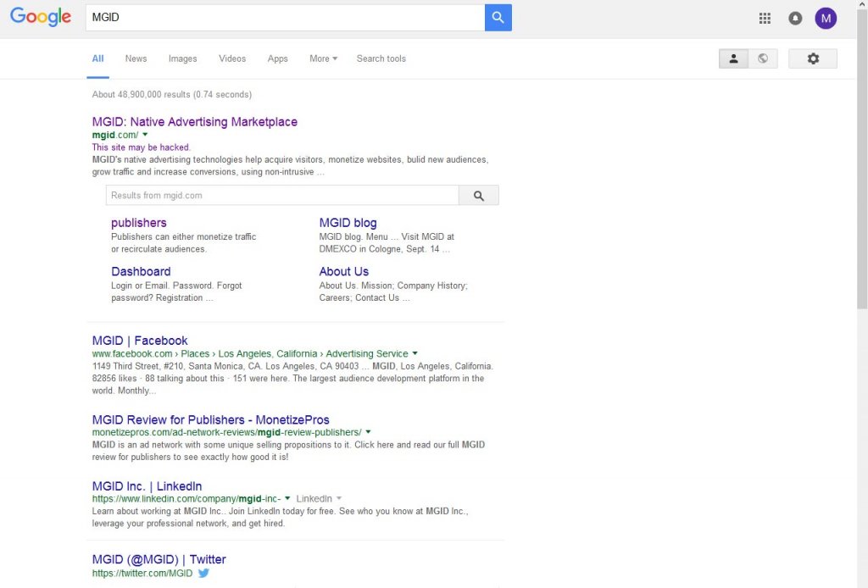Open About Us sitelink

(344, 271)
